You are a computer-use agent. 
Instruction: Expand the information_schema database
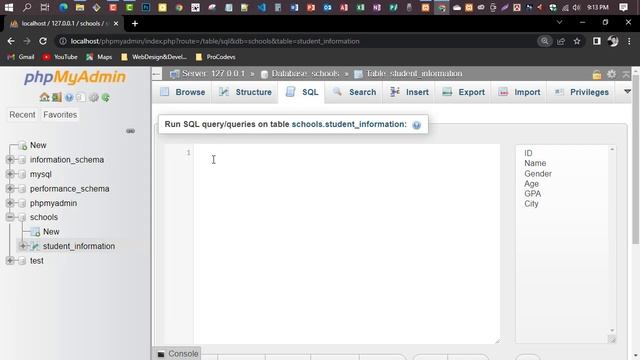point(10,160)
